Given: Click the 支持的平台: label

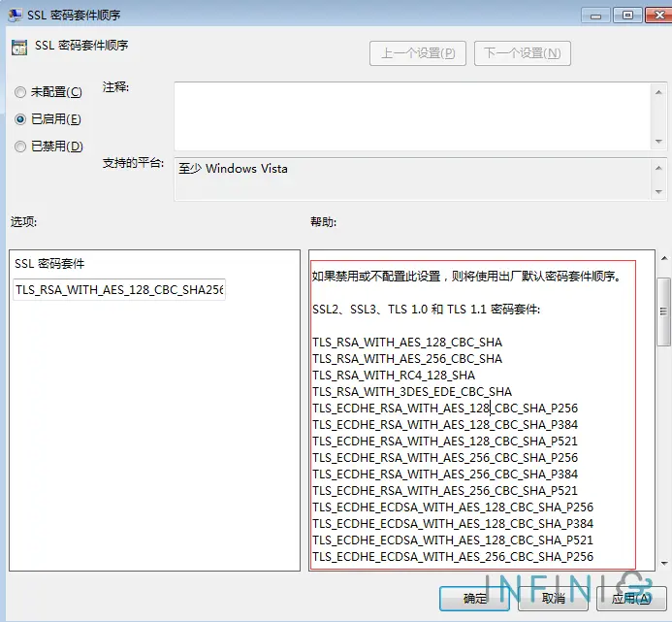Looking at the screenshot, I should point(133,163).
